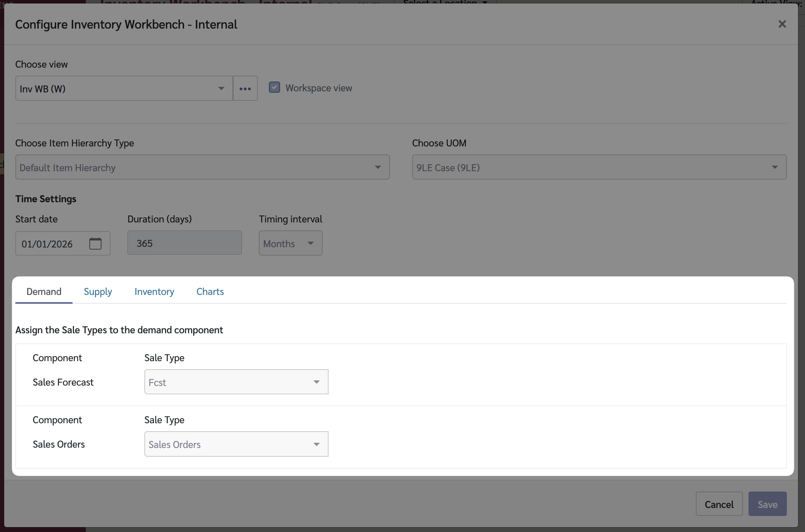
Task: Open the Timing interval Months dropdown
Action: (x=290, y=243)
